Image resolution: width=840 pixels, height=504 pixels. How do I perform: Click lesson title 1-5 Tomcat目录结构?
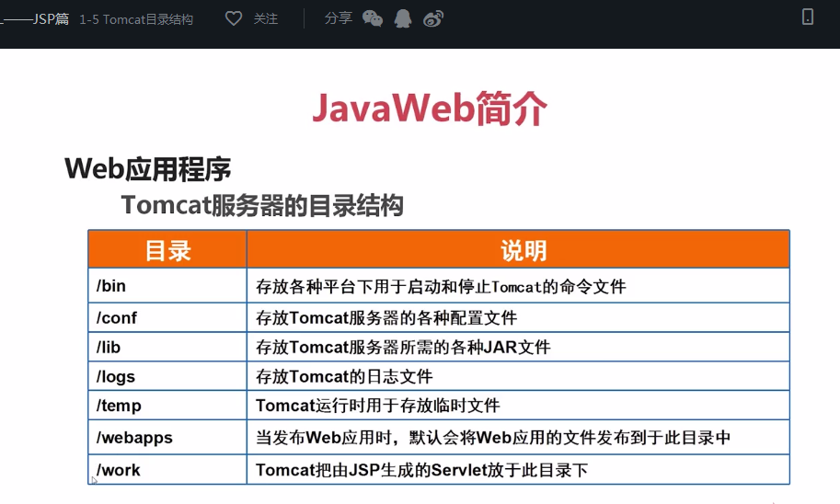[136, 20]
